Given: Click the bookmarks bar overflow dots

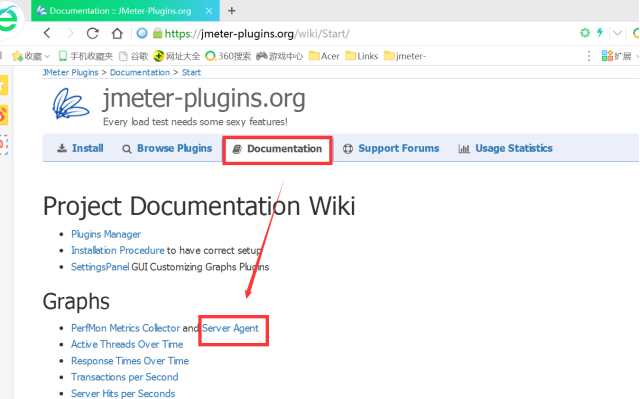Looking at the screenshot, I should point(589,56).
